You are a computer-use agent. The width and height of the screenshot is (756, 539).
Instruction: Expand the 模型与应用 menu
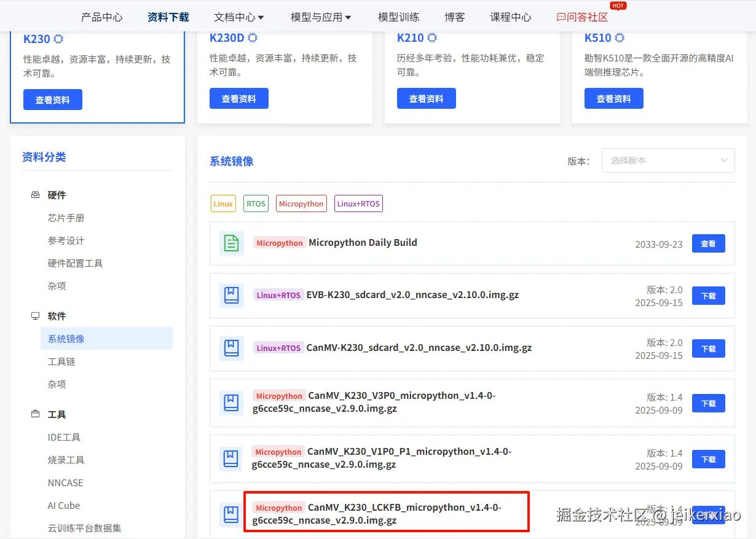tap(321, 17)
